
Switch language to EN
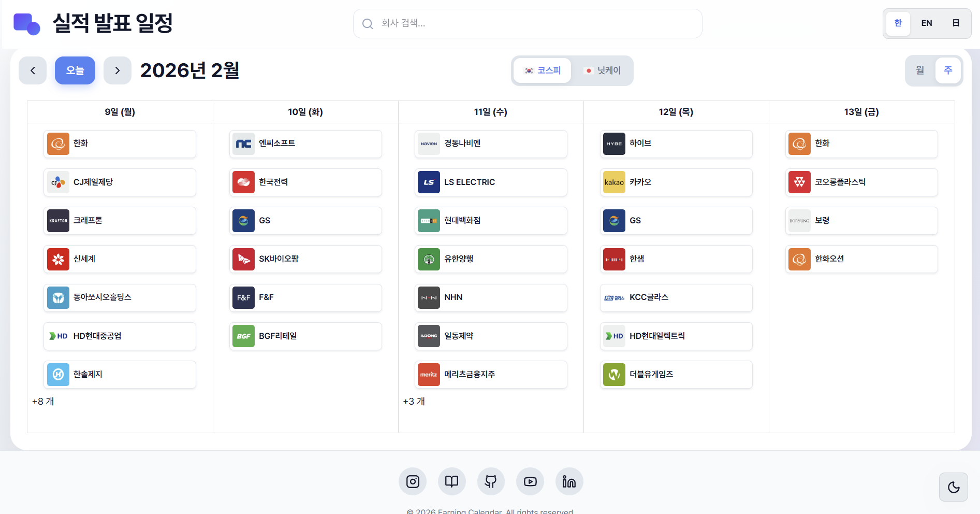927,23
